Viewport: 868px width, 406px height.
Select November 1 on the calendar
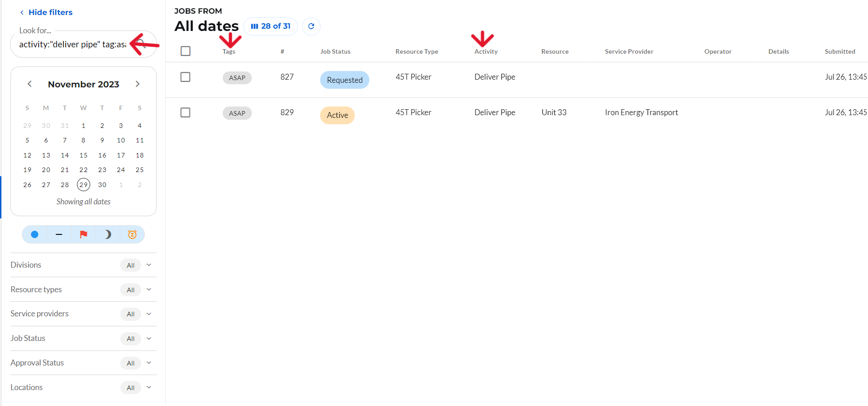click(x=83, y=126)
